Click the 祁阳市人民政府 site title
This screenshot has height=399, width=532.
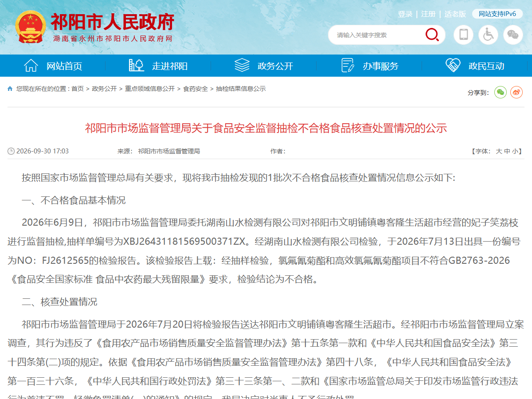point(113,21)
